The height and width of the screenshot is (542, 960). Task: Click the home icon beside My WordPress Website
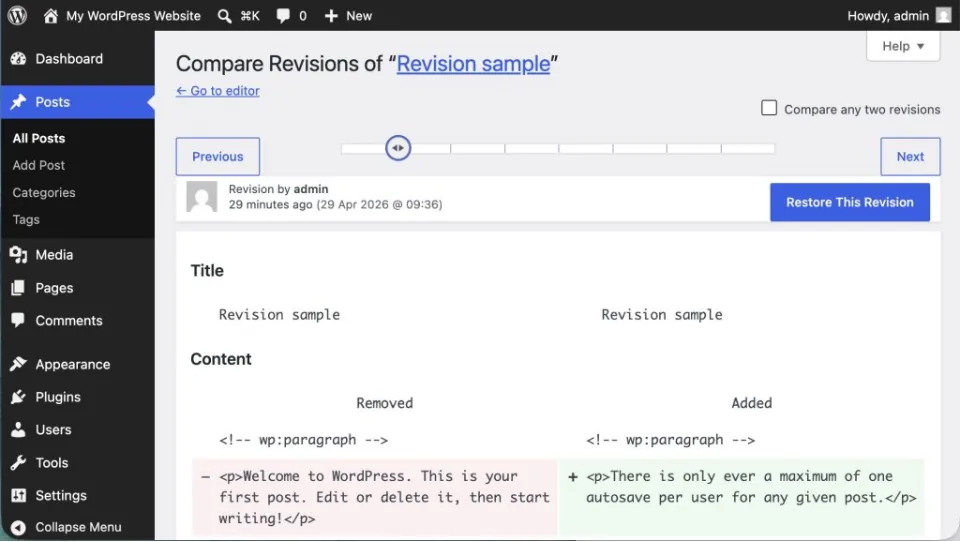click(x=51, y=15)
